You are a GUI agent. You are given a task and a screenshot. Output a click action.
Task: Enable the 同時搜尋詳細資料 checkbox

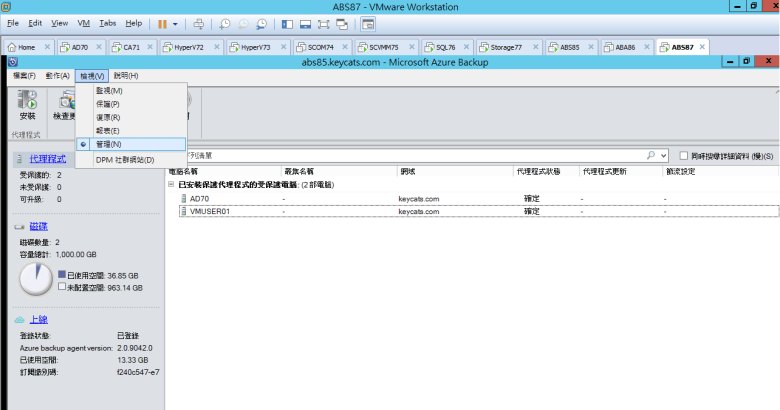click(683, 156)
